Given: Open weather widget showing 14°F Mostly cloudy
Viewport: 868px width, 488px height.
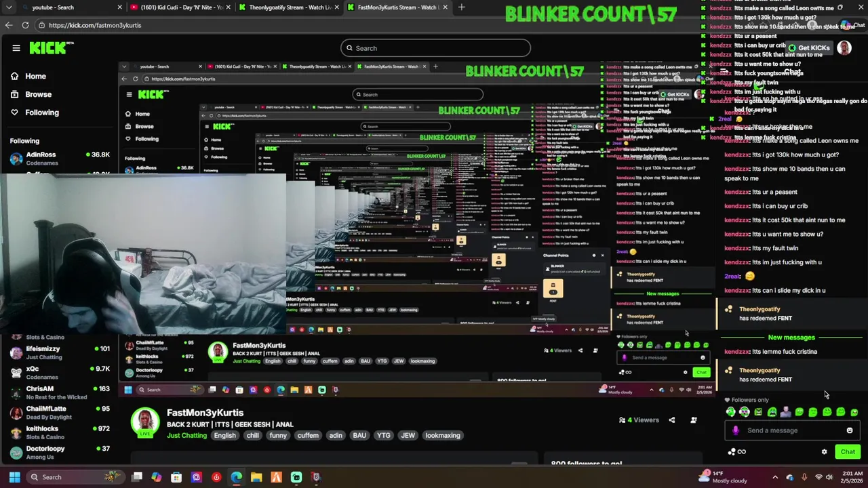Looking at the screenshot, I should tap(724, 477).
